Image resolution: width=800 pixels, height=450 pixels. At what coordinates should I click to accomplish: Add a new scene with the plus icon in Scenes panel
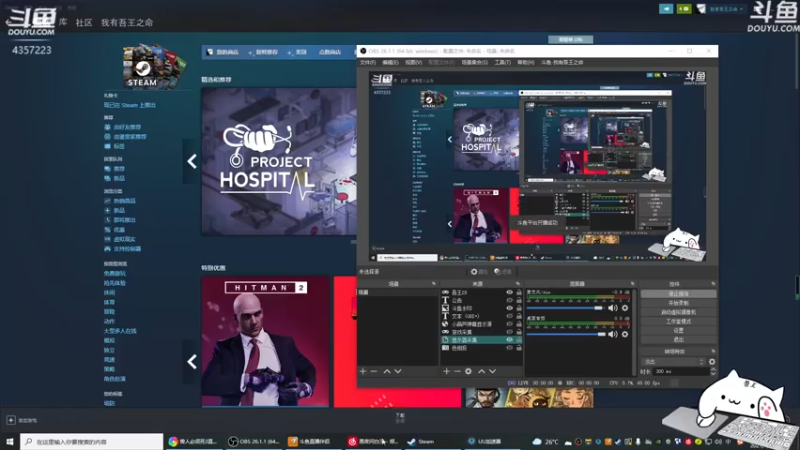pos(363,371)
